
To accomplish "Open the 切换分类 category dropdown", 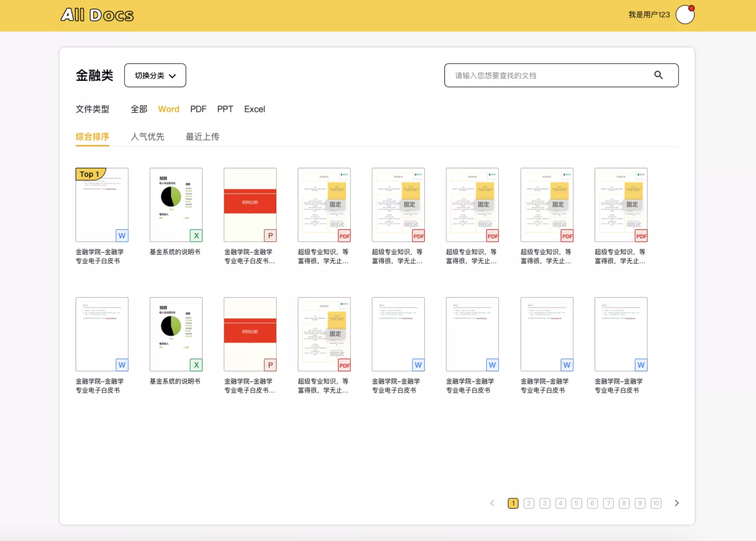I will (155, 75).
